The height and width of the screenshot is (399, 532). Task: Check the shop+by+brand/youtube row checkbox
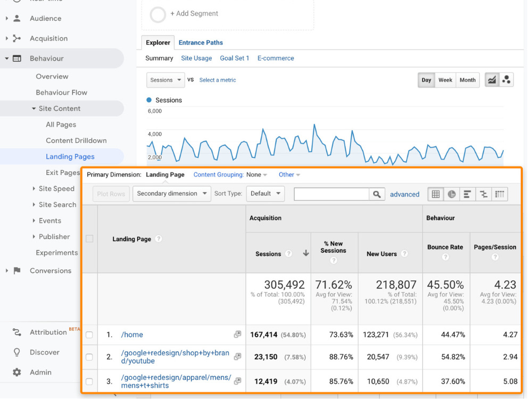[x=89, y=357]
